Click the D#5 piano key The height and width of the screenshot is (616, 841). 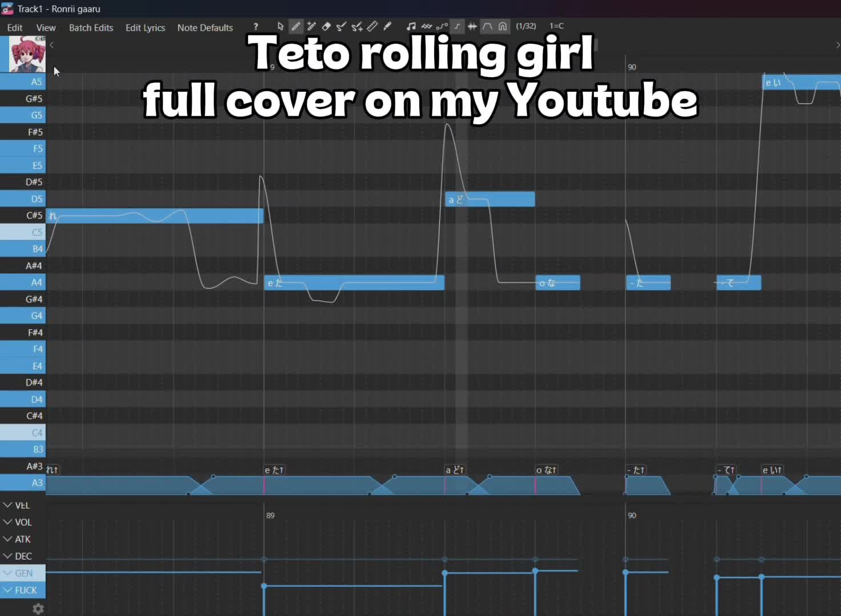23,182
